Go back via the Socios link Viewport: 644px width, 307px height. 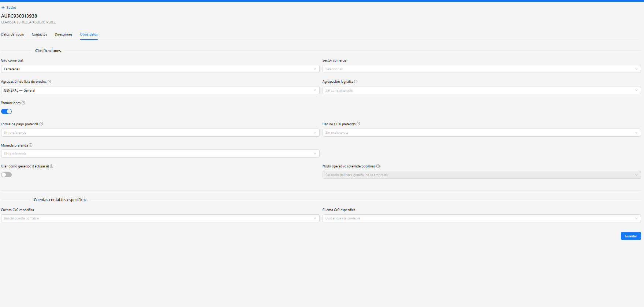point(11,8)
